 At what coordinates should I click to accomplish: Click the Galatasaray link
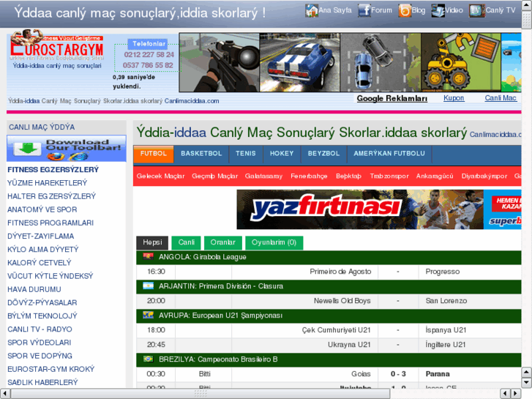tap(263, 176)
